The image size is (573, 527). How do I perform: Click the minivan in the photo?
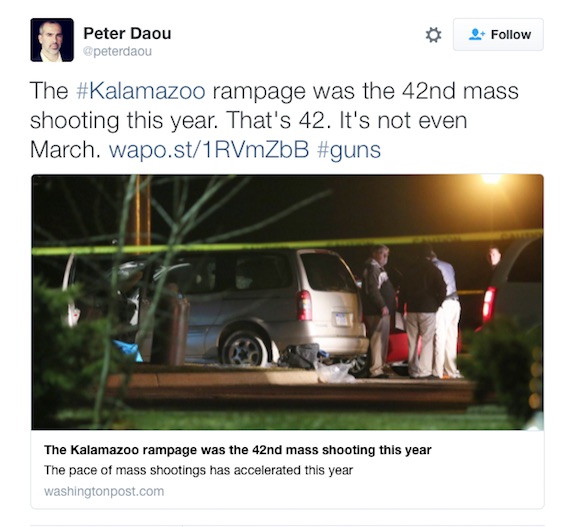[x=252, y=307]
